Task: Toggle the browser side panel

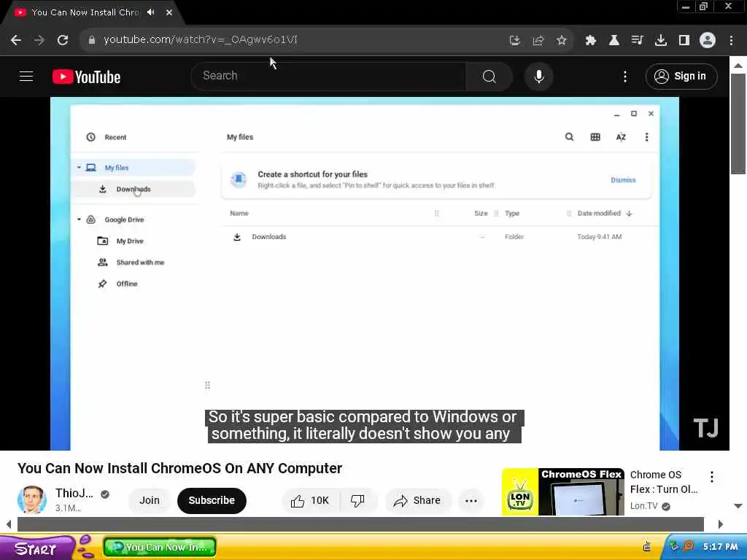Action: click(x=684, y=41)
